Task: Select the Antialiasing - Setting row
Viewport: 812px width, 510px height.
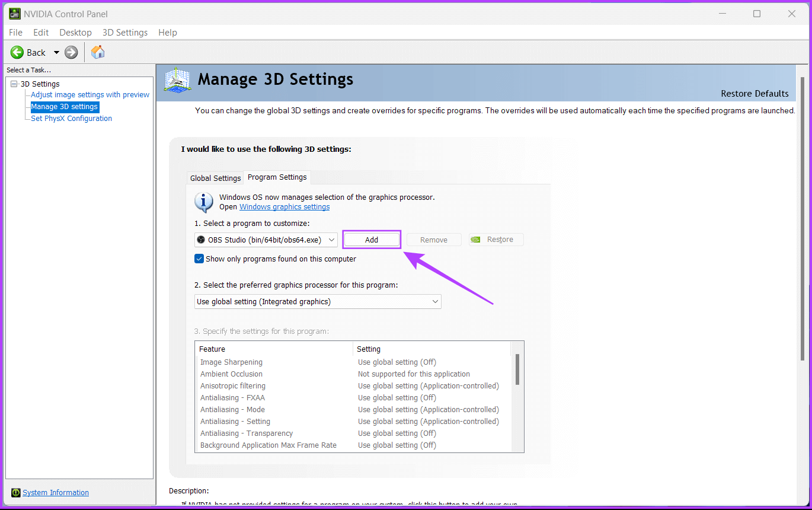Action: click(x=353, y=422)
